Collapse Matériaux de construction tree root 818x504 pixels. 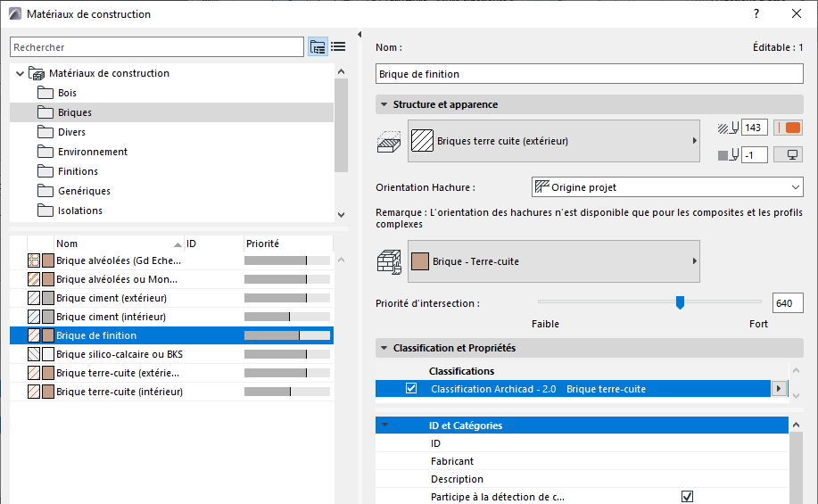[x=20, y=73]
